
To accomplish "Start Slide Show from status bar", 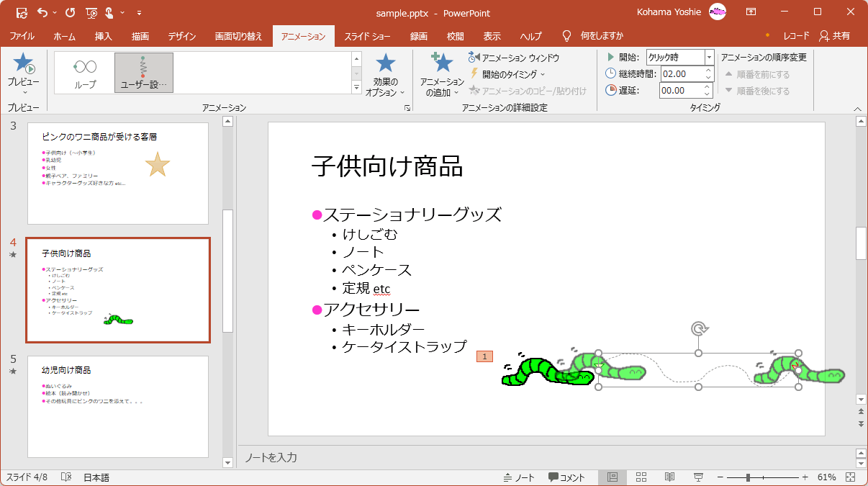I will click(x=697, y=477).
